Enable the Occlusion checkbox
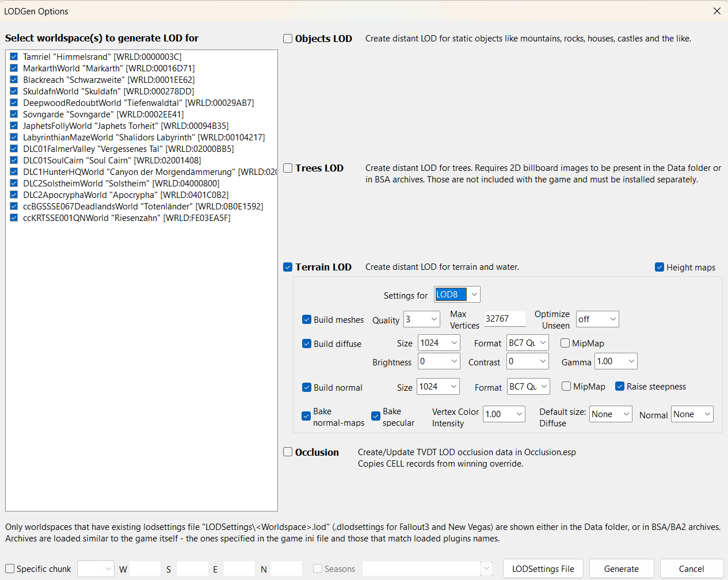This screenshot has width=728, height=580. [x=288, y=452]
